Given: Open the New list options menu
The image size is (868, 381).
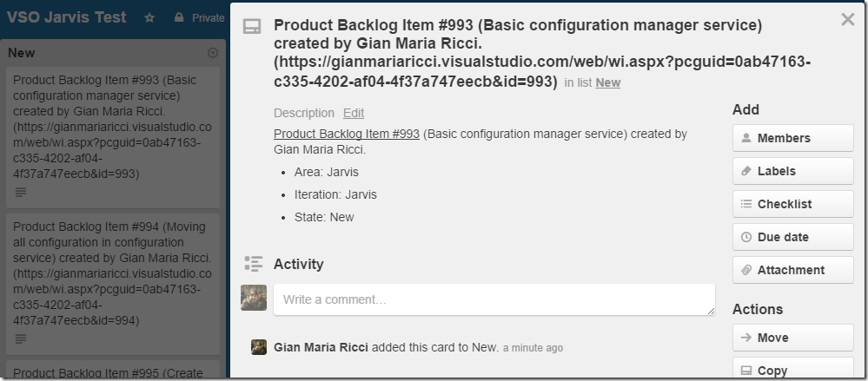Looking at the screenshot, I should (213, 53).
